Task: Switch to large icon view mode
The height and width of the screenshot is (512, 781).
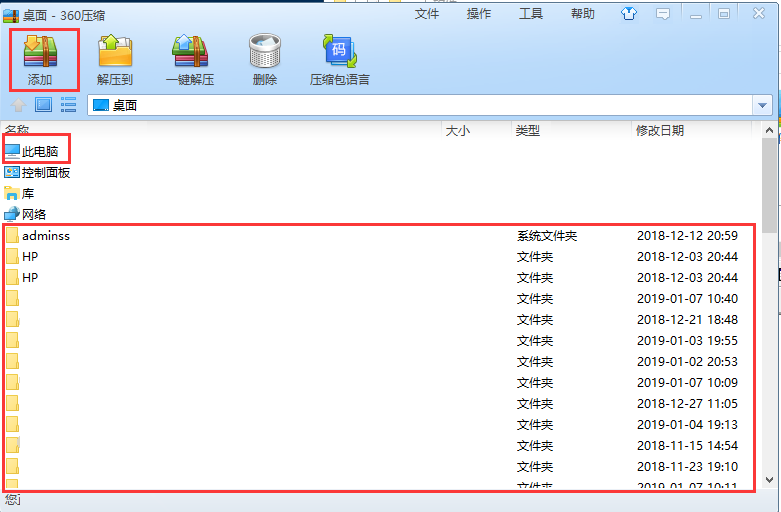Action: click(x=44, y=105)
